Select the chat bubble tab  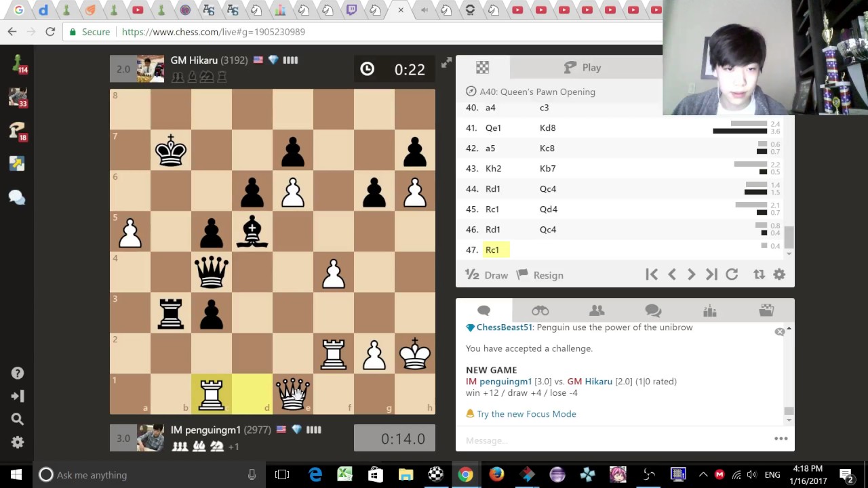tap(484, 310)
